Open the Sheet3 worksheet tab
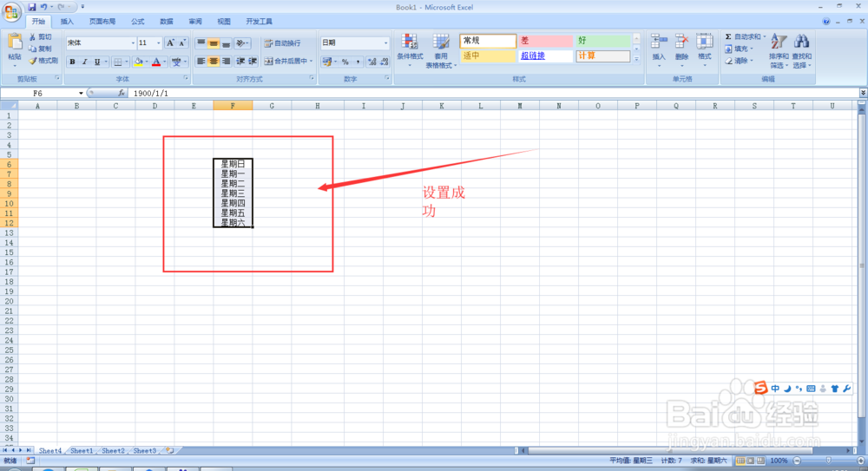This screenshot has width=868, height=471. click(144, 450)
